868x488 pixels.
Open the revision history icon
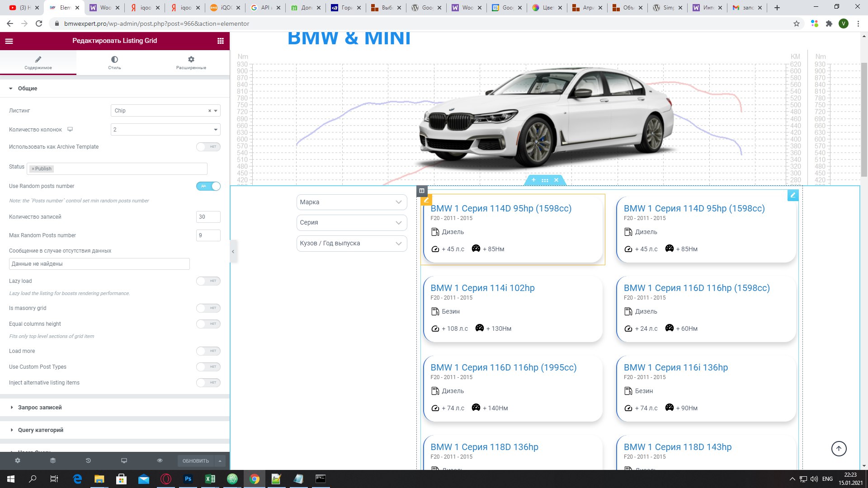pyautogui.click(x=88, y=460)
